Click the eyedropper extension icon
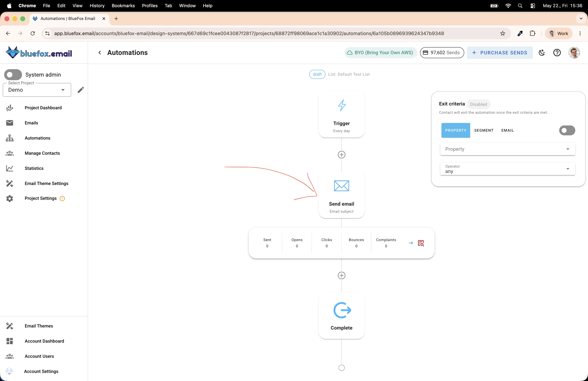This screenshot has width=588, height=381. [520, 33]
